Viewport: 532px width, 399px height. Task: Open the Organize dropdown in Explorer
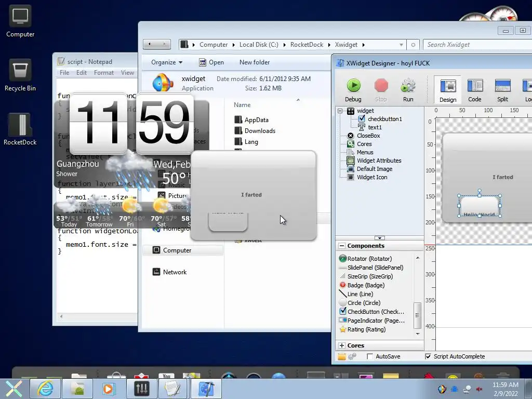click(x=167, y=62)
